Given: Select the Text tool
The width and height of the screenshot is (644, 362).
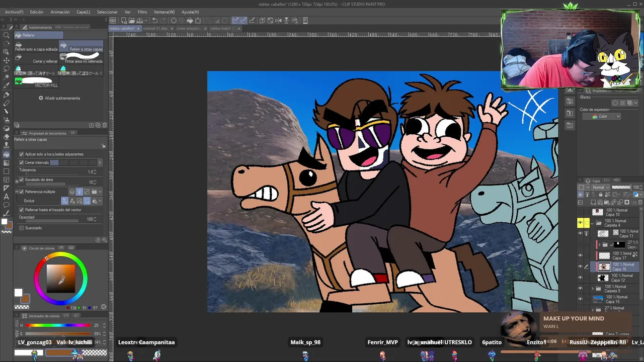Looking at the screenshot, I should 7,197.
